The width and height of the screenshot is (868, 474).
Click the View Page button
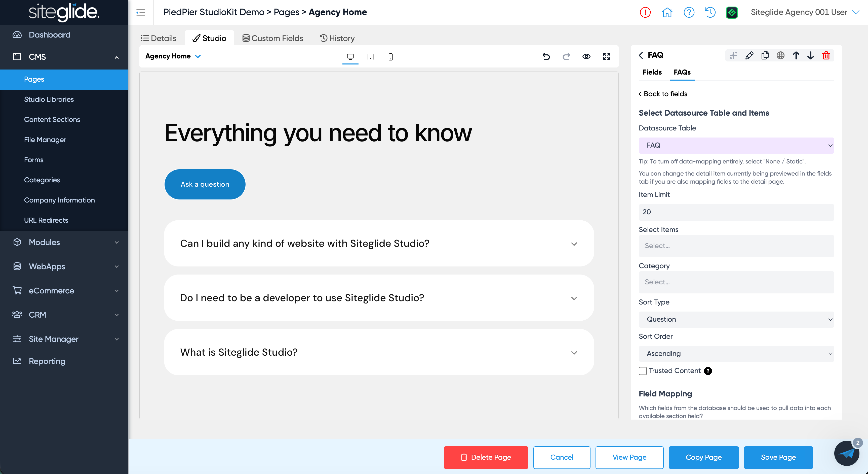click(629, 457)
